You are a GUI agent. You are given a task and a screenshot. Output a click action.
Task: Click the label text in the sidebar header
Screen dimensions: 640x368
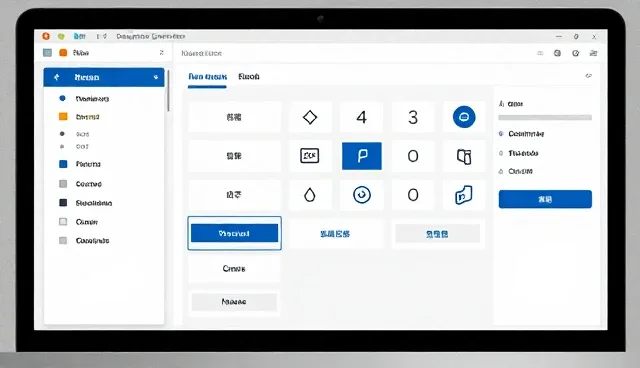coord(81,53)
